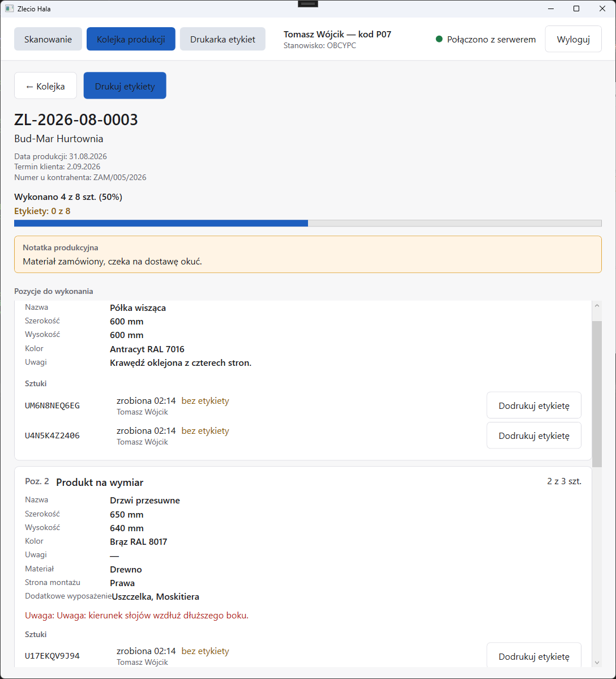Open the Skanowanie tab

coord(48,39)
